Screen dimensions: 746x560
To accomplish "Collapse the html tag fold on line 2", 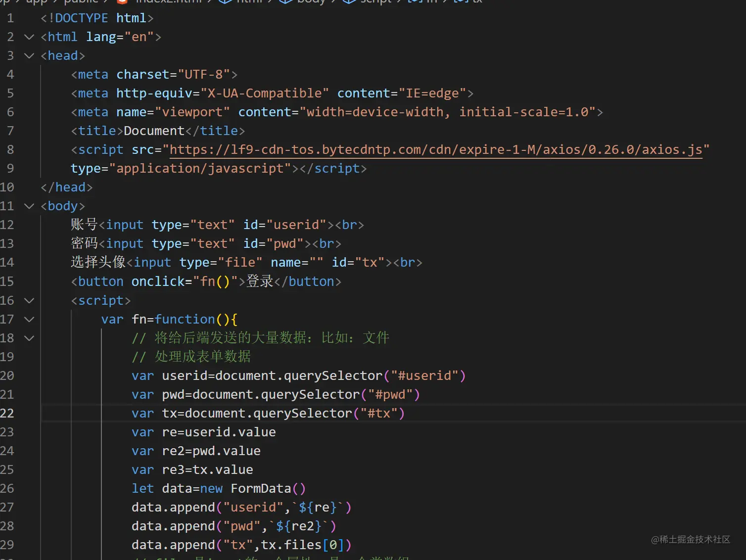I will point(29,37).
